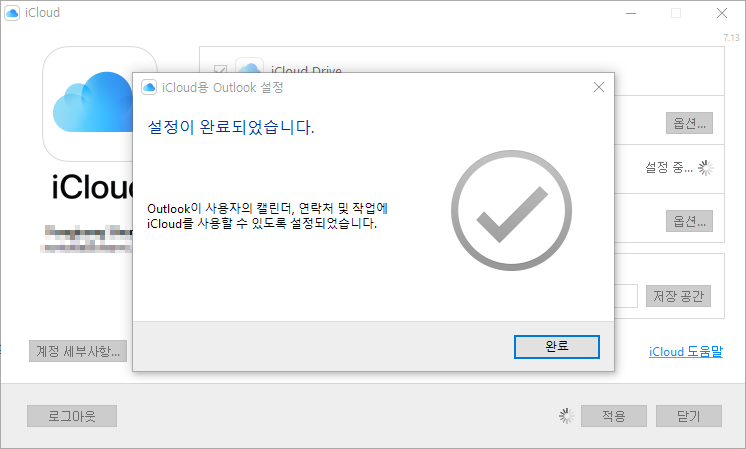Viewport: 746px width, 449px height.
Task: Click the iCloud용 Outlook 설정 title text
Action: point(222,88)
